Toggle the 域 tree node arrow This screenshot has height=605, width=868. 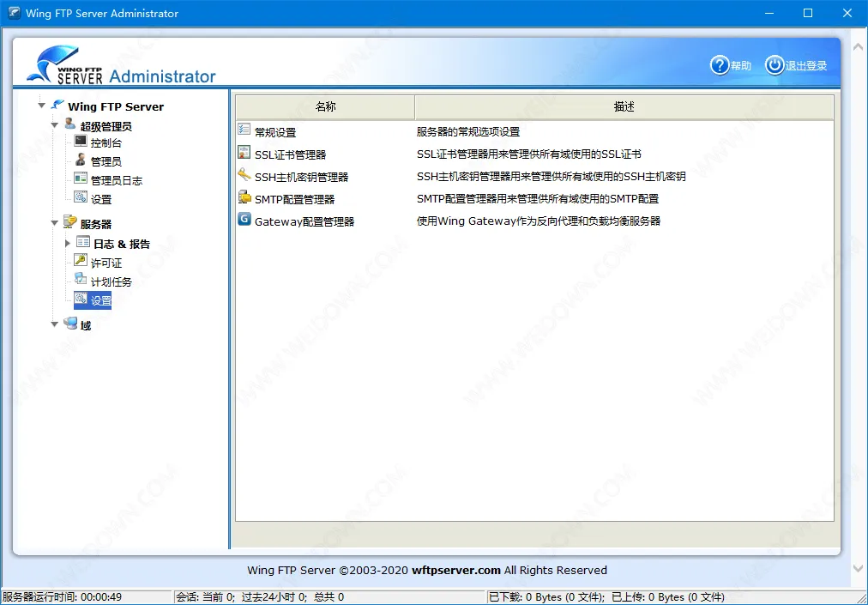(x=54, y=324)
